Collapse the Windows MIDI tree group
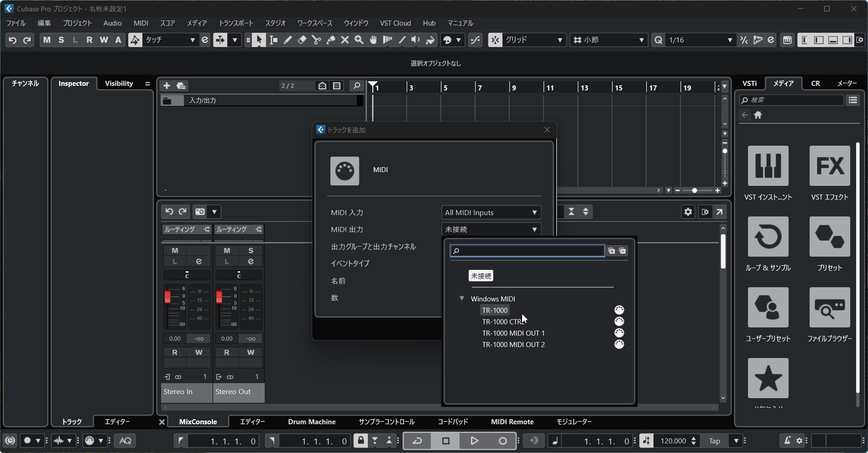The height and width of the screenshot is (453, 868). [x=462, y=299]
